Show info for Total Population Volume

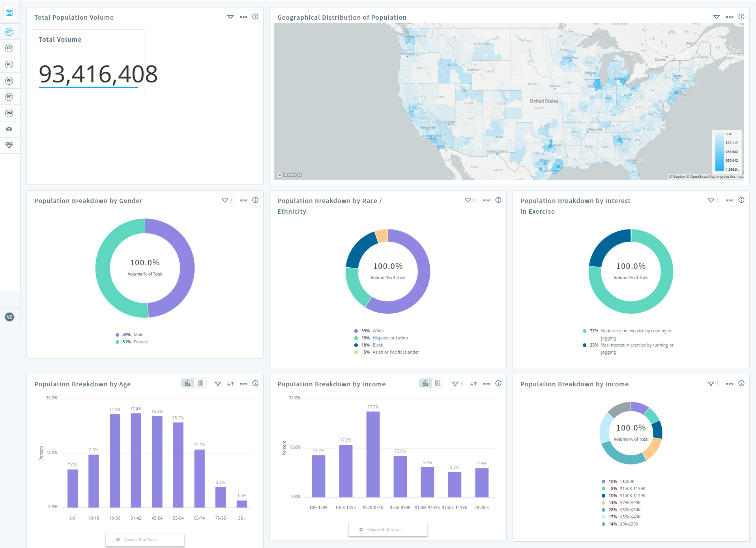[255, 17]
